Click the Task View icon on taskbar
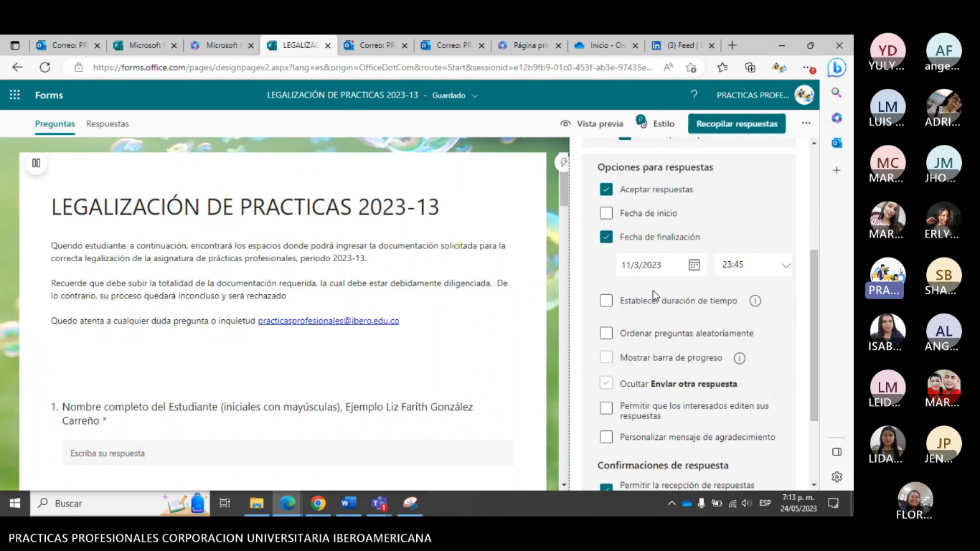Viewport: 980px width, 551px height. pyautogui.click(x=225, y=503)
